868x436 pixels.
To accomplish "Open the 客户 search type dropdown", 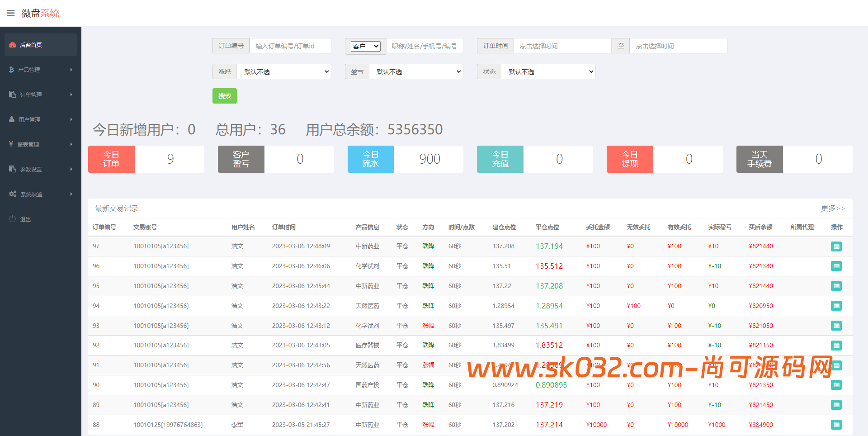I will [x=365, y=46].
